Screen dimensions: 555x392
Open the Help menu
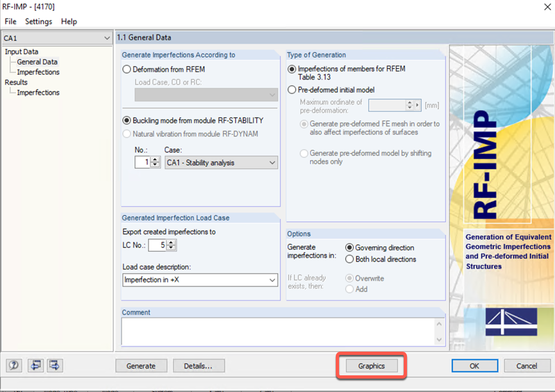click(x=69, y=22)
